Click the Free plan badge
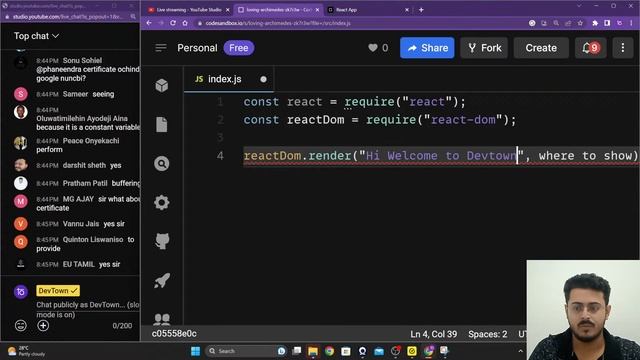 tap(239, 48)
